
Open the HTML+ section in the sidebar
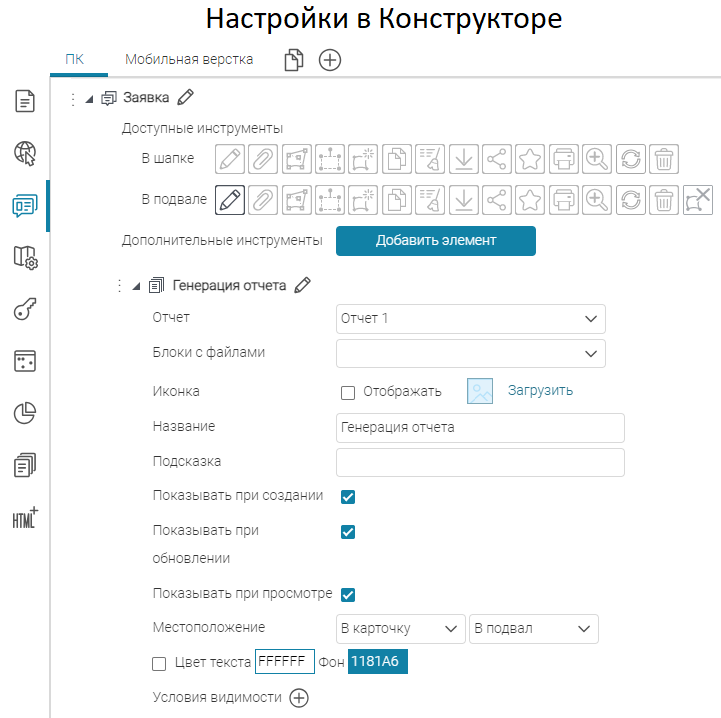click(25, 516)
